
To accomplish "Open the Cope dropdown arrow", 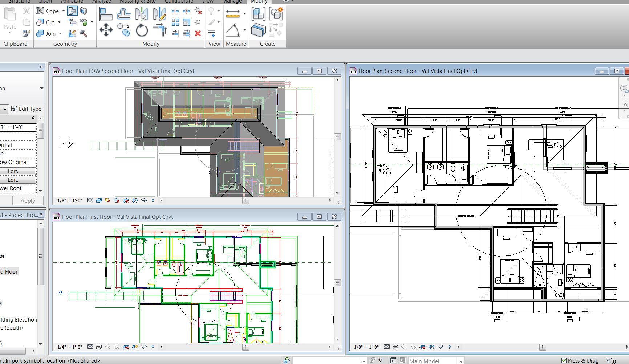I will (64, 11).
